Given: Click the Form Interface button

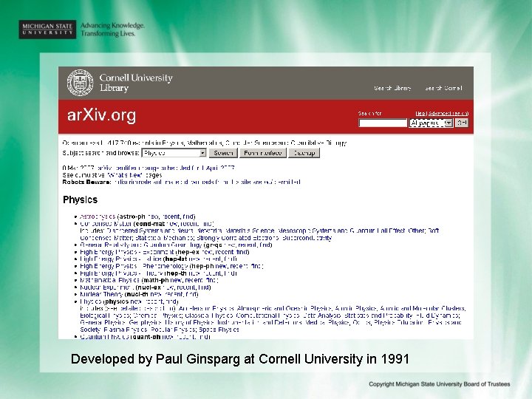Looking at the screenshot, I should (263, 153).
